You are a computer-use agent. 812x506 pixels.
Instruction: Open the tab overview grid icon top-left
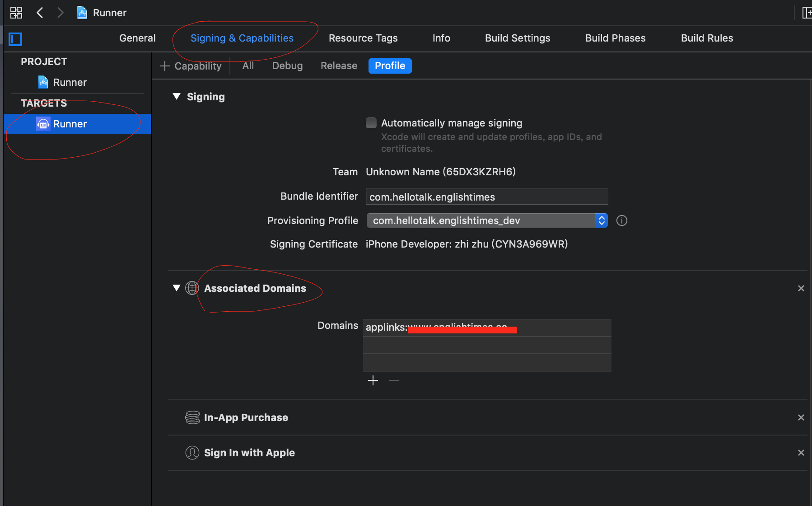[16, 12]
